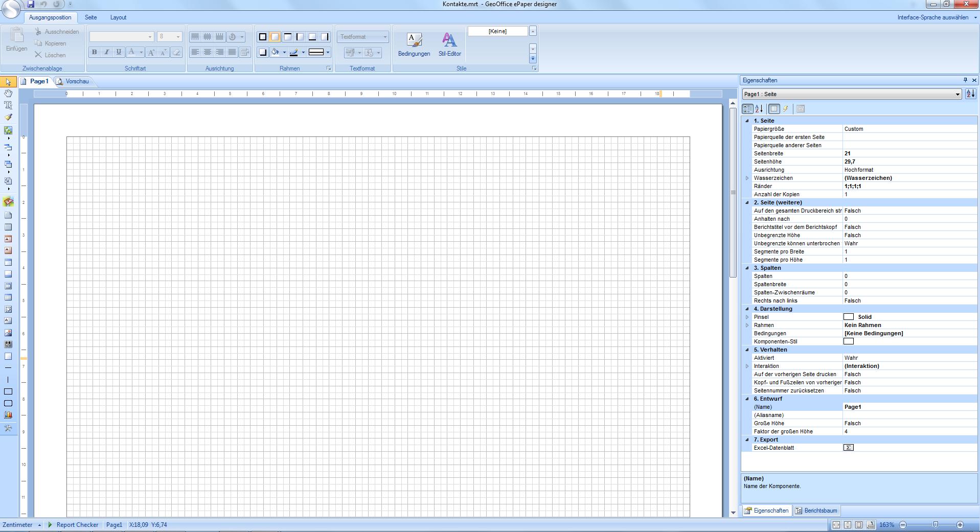980x532 pixels.
Task: Click the zoom slider handle
Action: [936, 525]
